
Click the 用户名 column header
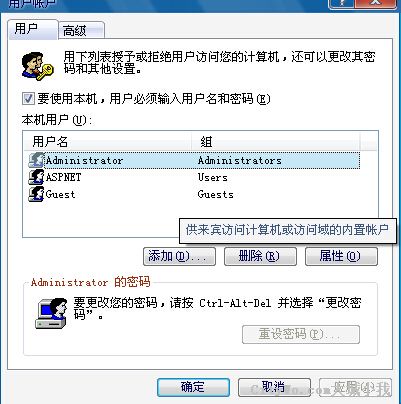108,142
